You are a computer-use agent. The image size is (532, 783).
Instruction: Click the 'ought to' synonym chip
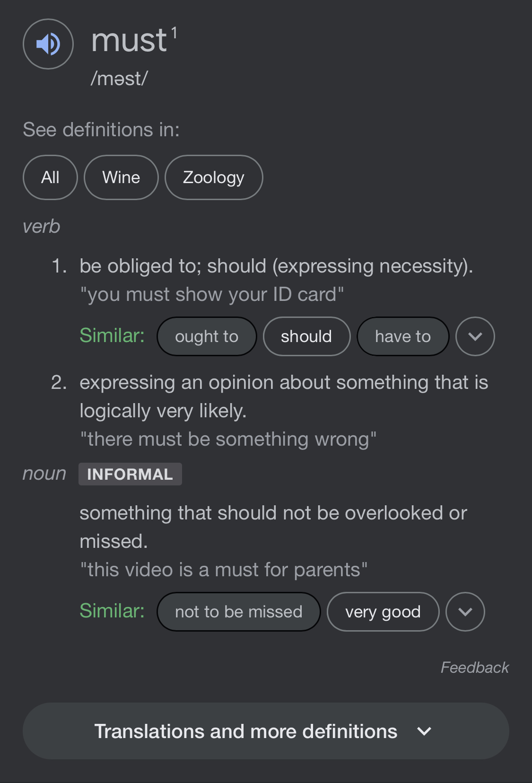[207, 336]
